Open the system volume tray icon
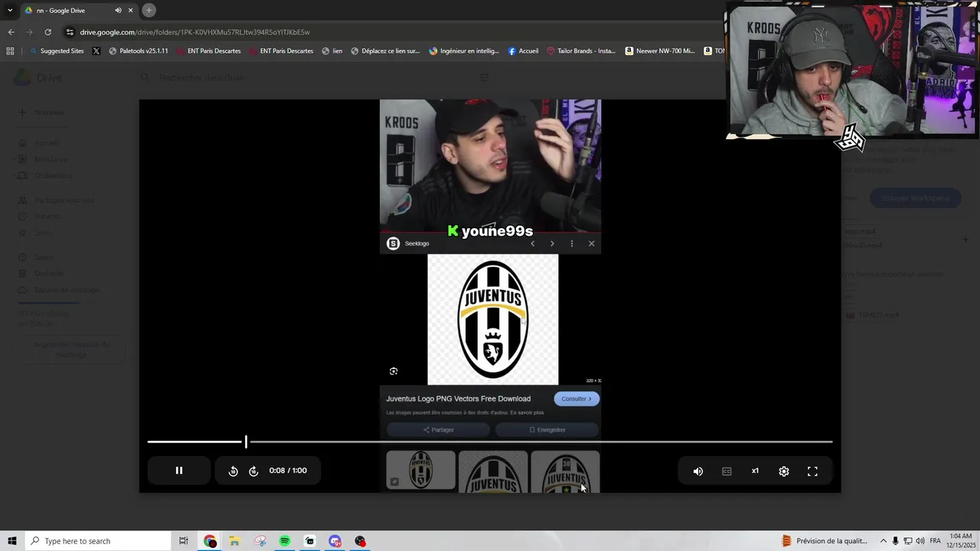Image resolution: width=980 pixels, height=551 pixels. (920, 541)
